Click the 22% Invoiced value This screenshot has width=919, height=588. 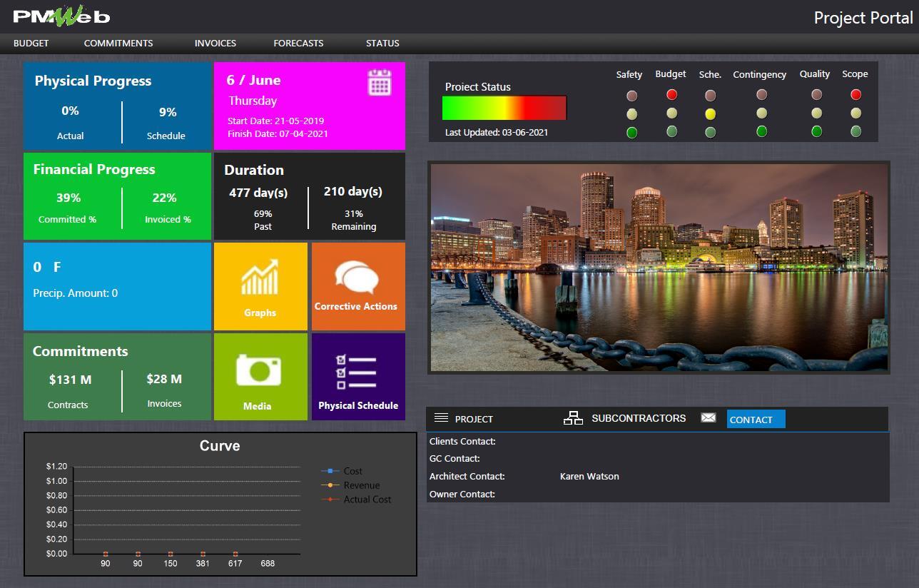(164, 198)
